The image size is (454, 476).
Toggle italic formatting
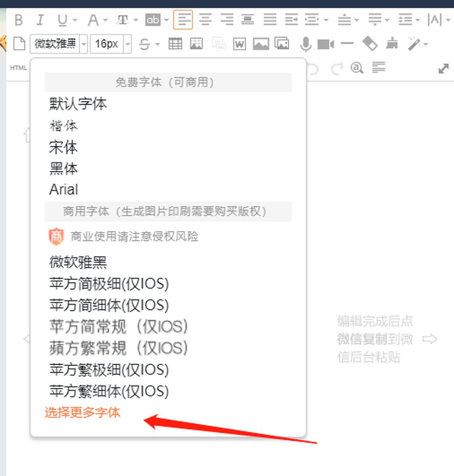tap(40, 20)
